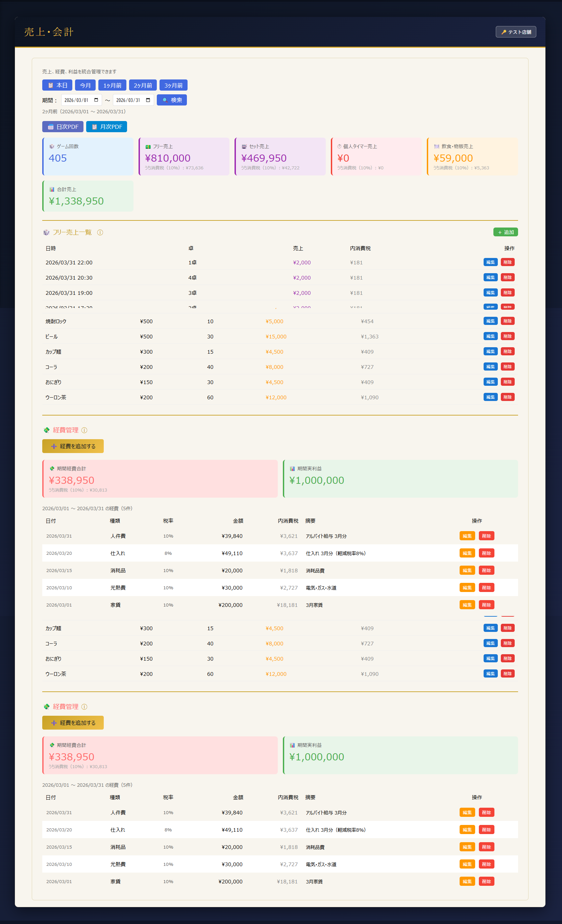Screen dimensions: 562x924
Task: Open calendar picker icon for end date
Action: [x=148, y=100]
